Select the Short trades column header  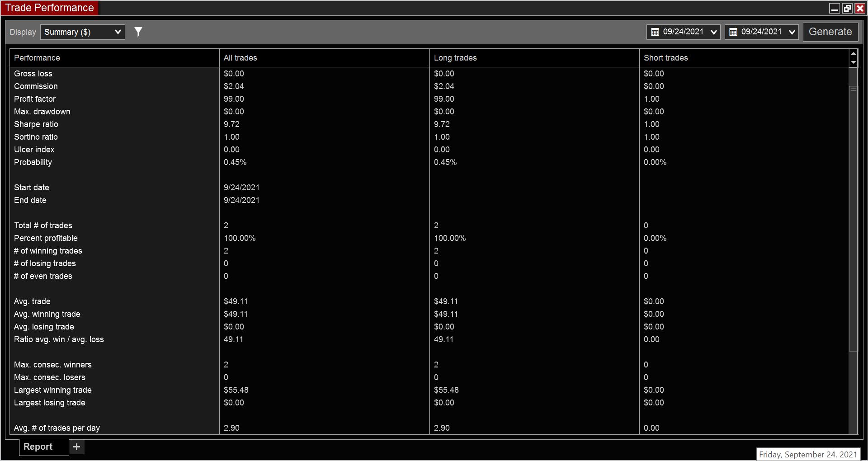click(x=744, y=58)
